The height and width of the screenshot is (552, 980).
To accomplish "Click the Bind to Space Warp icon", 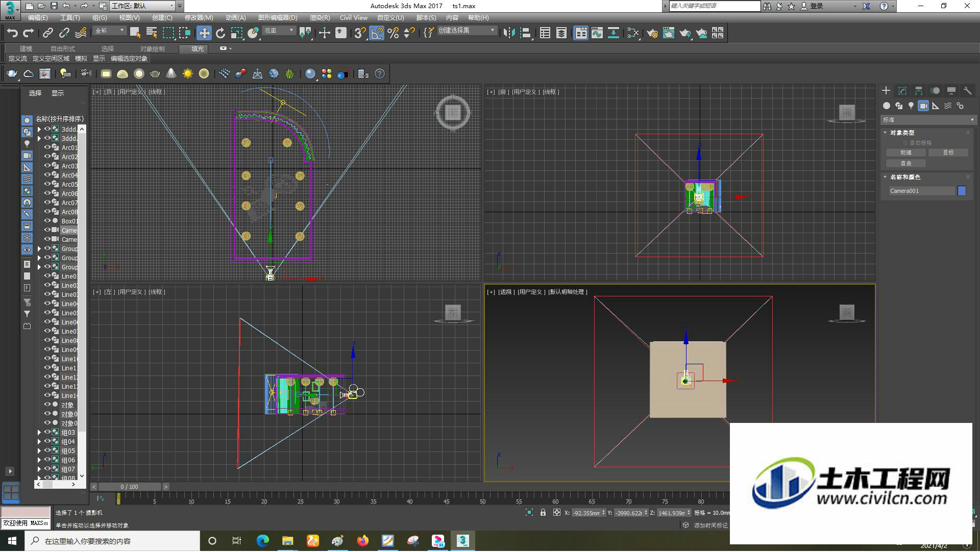I will coord(81,33).
